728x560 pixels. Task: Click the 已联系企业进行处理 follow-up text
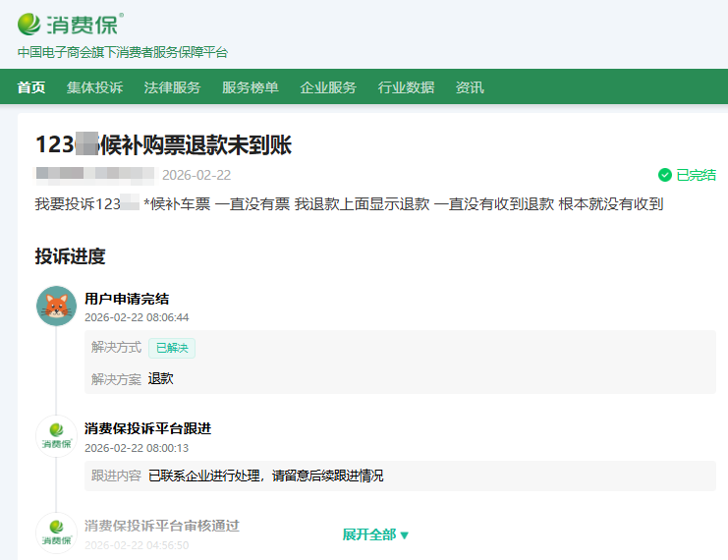pos(265,476)
